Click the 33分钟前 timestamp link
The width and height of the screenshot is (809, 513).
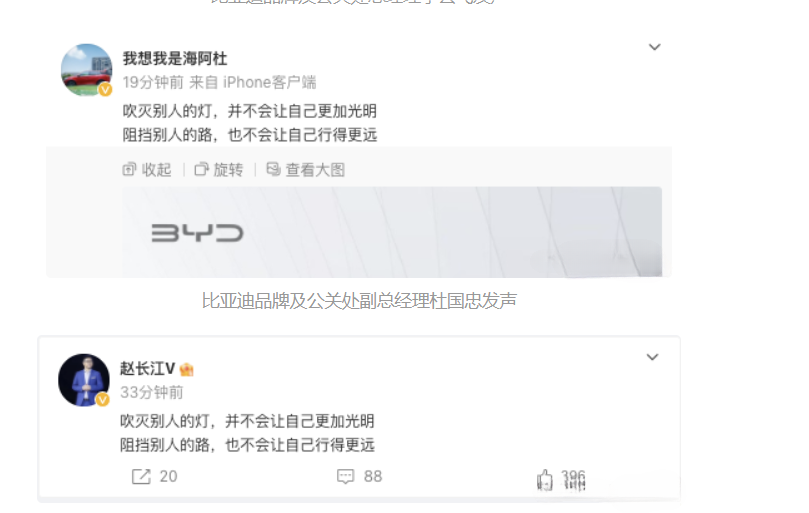[x=152, y=392]
